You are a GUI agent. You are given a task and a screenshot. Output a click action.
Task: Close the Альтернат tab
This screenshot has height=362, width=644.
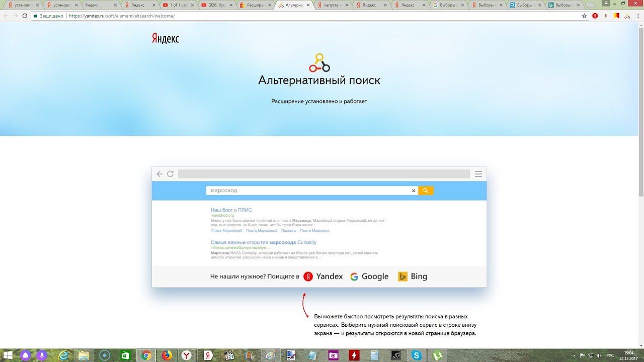tap(308, 5)
